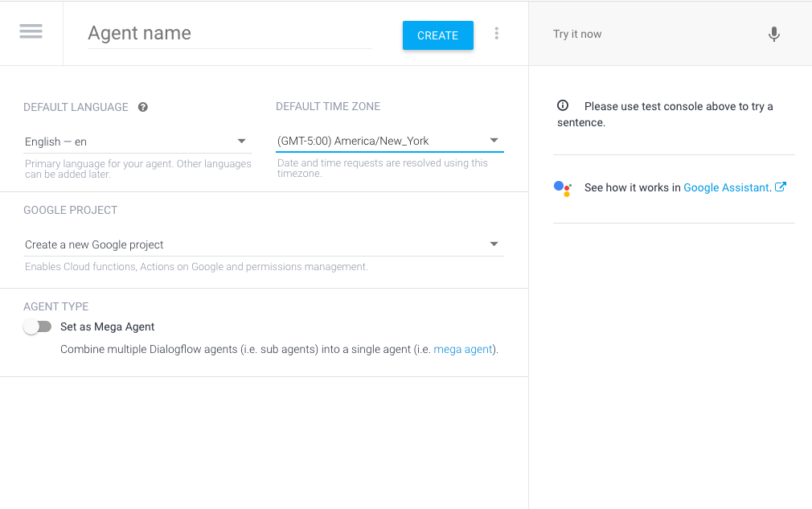The image size is (812, 509).
Task: Click the 'Please use test console above' message
Action: point(665,114)
